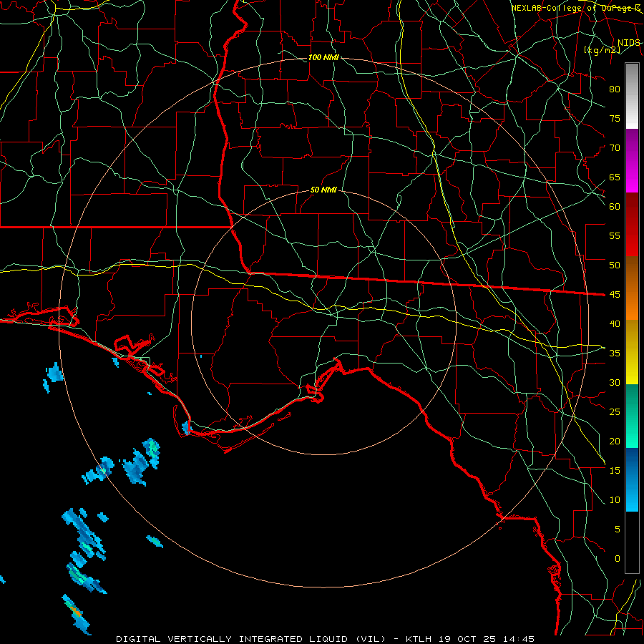Click the 15 value on the color scale
The width and height of the screenshot is (644, 644).
point(615,470)
